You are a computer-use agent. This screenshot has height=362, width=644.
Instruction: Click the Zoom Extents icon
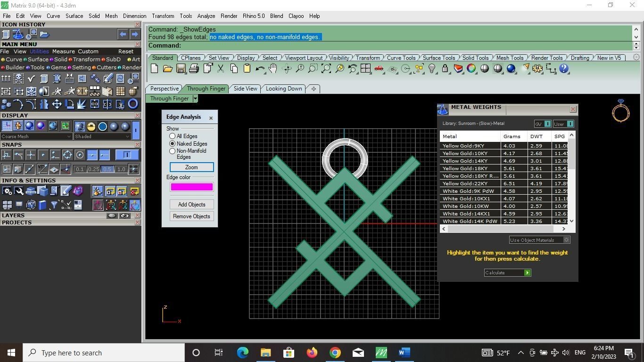[326, 69]
